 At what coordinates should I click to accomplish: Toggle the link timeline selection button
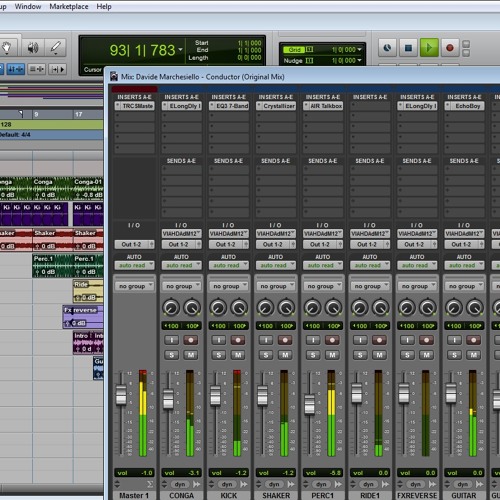tap(16, 69)
